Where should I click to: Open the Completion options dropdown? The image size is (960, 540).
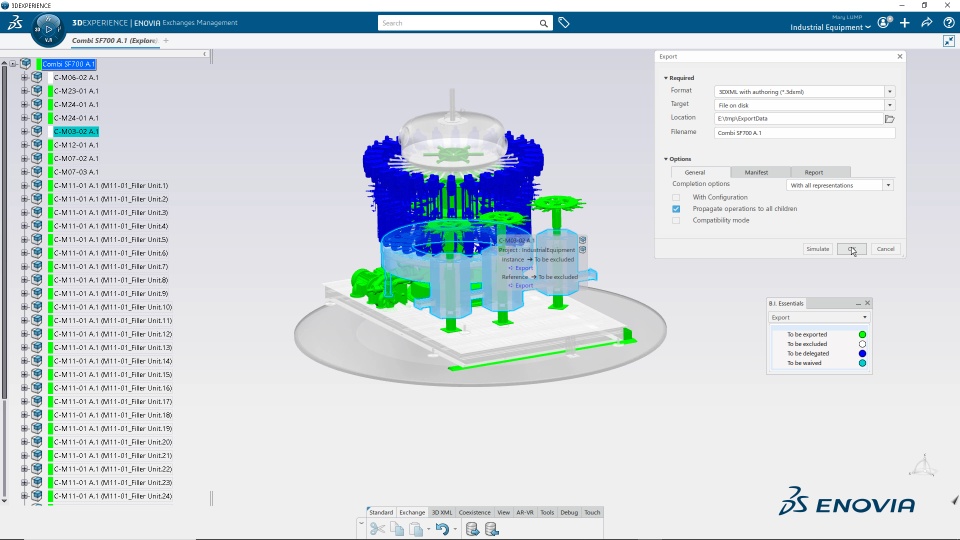pos(888,186)
